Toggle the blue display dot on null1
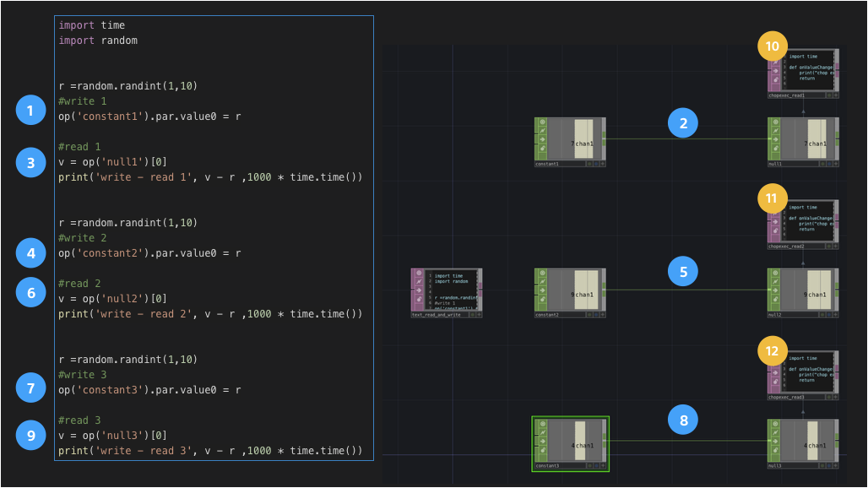868x488 pixels. click(829, 164)
